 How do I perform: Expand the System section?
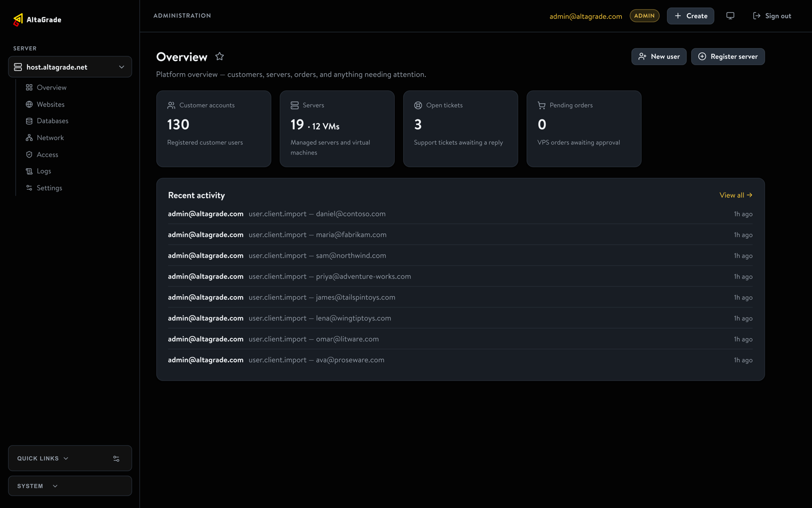click(38, 486)
